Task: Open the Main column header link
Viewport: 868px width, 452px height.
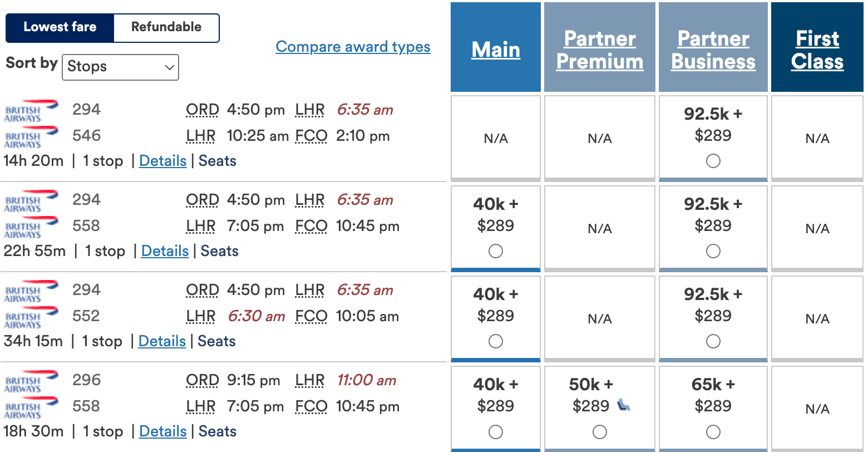Action: coord(495,50)
